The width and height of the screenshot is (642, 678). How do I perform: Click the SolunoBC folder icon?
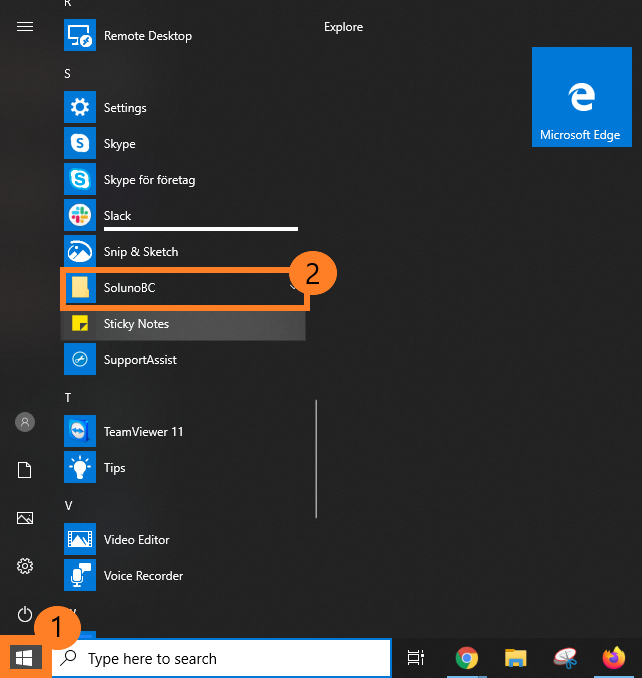[80, 287]
